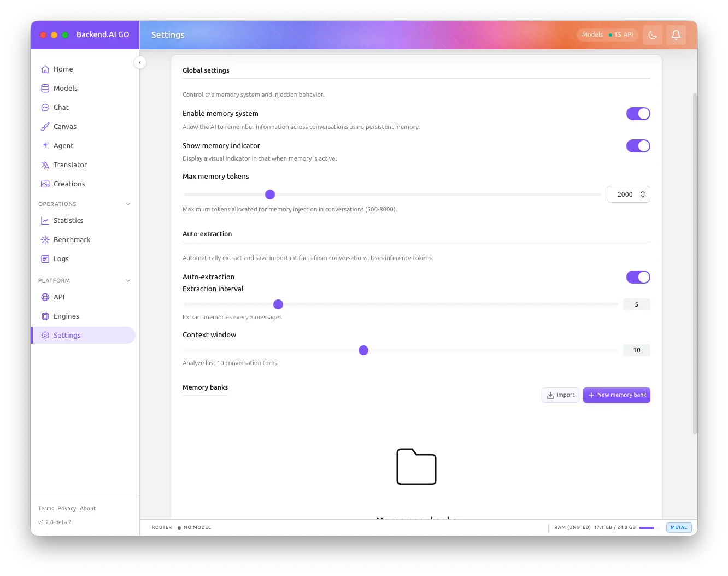Open the Translator tool
The width and height of the screenshot is (728, 576).
pyautogui.click(x=70, y=164)
